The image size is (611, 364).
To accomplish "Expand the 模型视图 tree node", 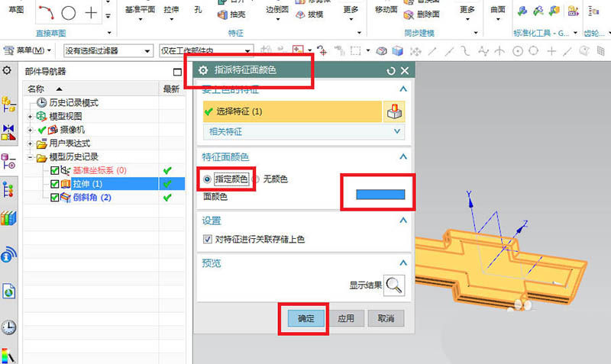I will (30, 117).
